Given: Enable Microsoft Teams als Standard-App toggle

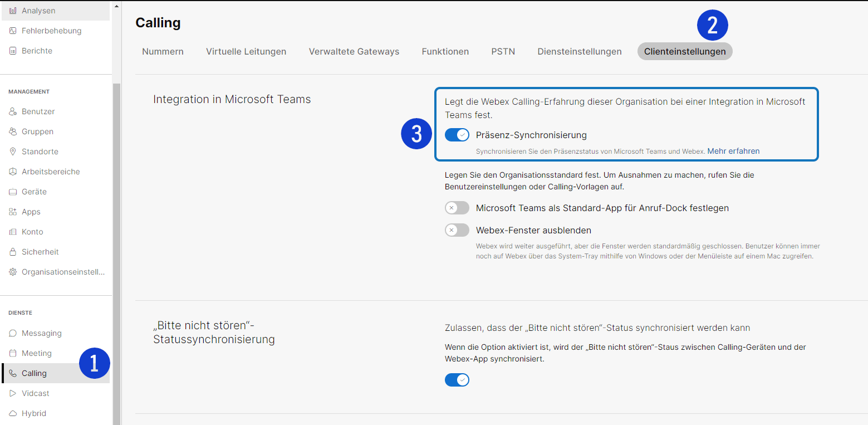Looking at the screenshot, I should 457,208.
